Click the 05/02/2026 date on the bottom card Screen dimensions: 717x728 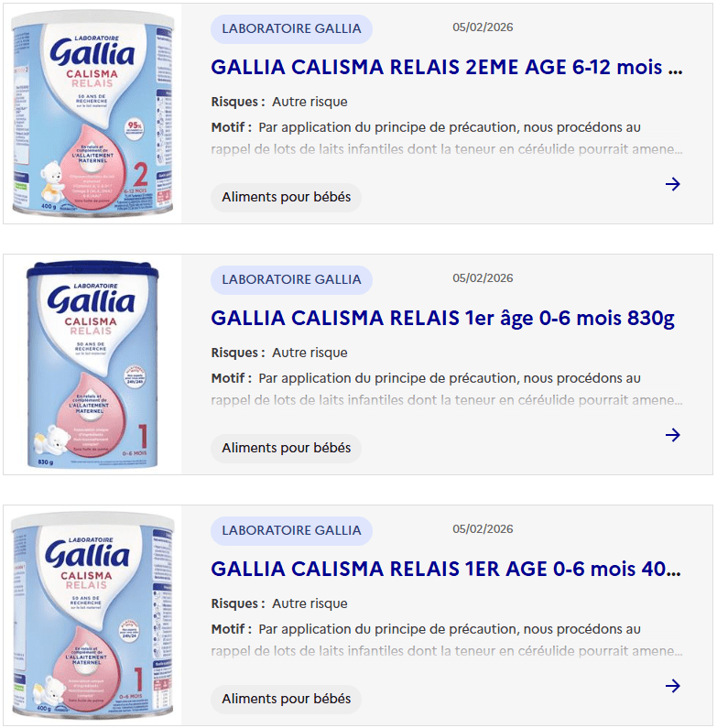(x=483, y=528)
